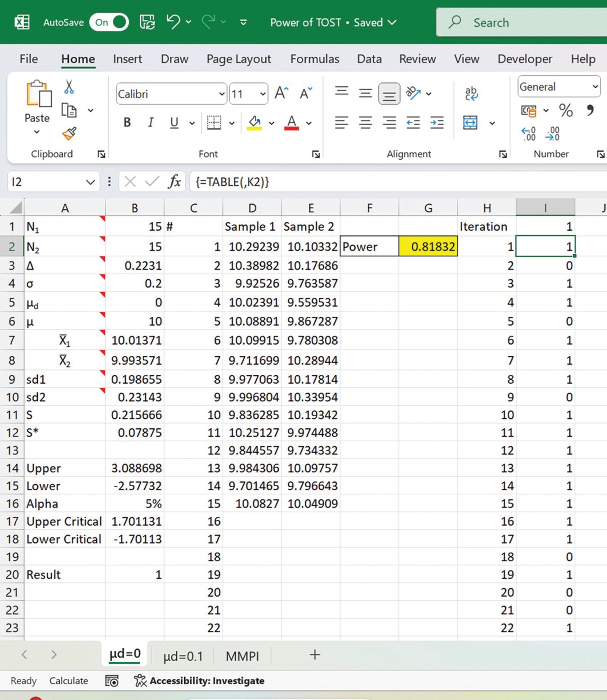Add a new worksheet with the plus button
This screenshot has height=700, width=607.
point(314,655)
